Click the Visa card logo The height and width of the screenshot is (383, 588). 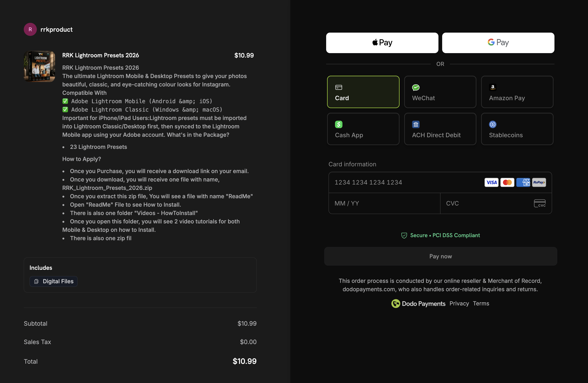pos(491,182)
